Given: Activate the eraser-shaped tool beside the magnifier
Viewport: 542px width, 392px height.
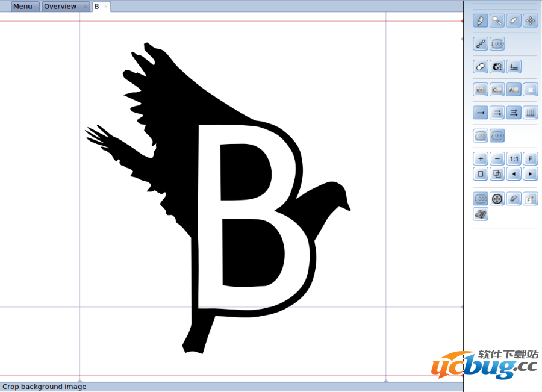Looking at the screenshot, I should [x=514, y=20].
